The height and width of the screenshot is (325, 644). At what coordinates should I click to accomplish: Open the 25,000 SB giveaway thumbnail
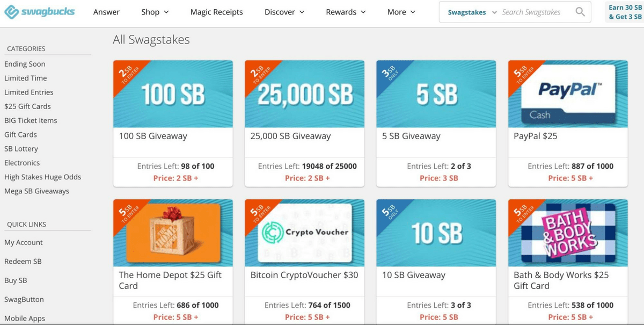click(x=305, y=93)
